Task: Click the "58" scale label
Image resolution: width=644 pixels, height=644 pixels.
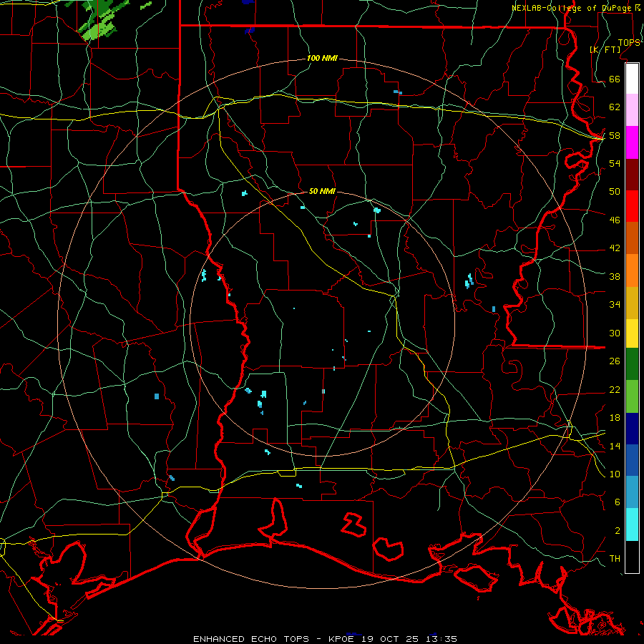Action: pos(615,135)
